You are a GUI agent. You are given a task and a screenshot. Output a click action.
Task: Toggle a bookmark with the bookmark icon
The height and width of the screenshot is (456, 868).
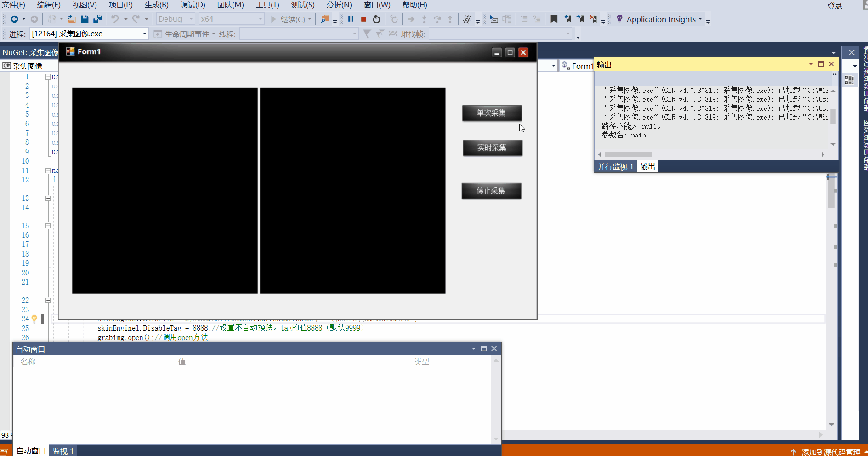(x=554, y=19)
